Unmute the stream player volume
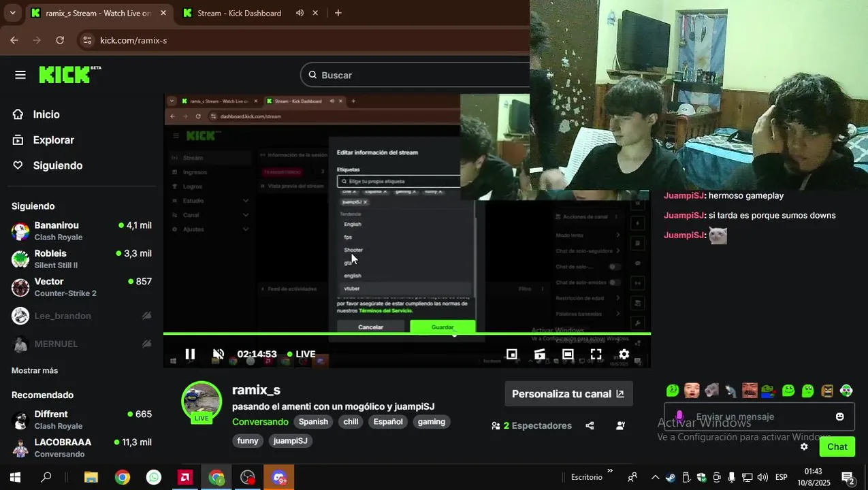 [x=219, y=354]
